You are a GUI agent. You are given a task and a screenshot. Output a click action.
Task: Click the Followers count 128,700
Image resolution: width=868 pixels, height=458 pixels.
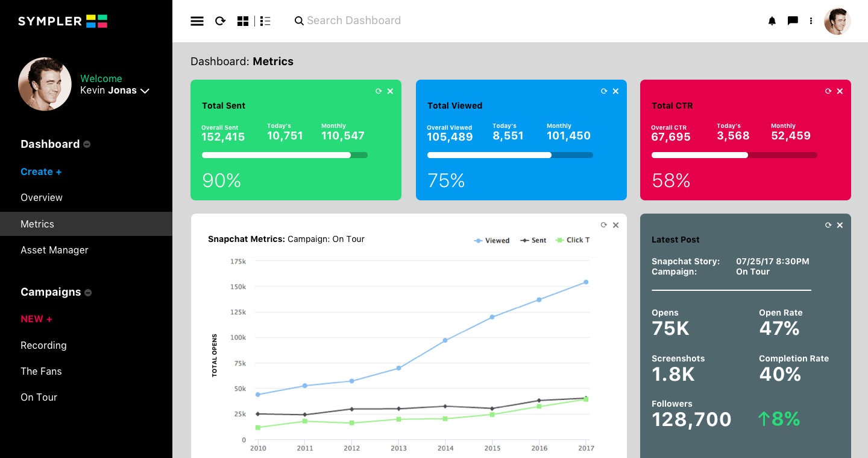(x=691, y=419)
